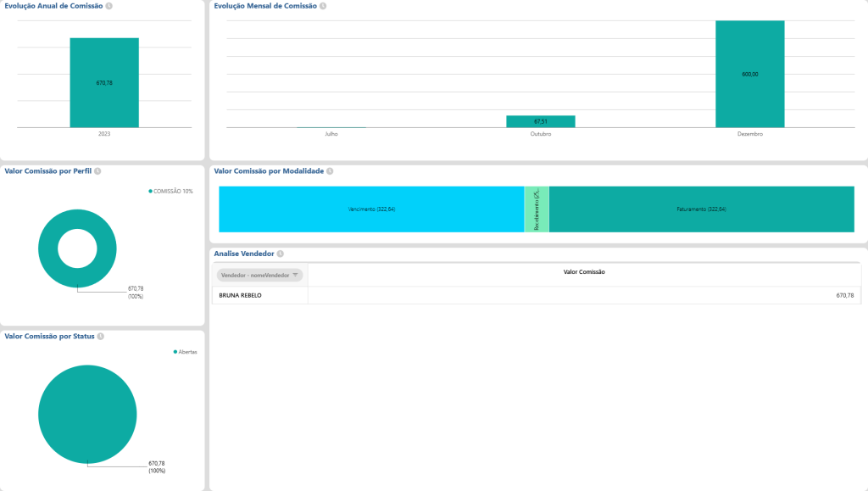Click the info icon next to Analise Vendedor
The width and height of the screenshot is (868, 491).
pos(280,252)
